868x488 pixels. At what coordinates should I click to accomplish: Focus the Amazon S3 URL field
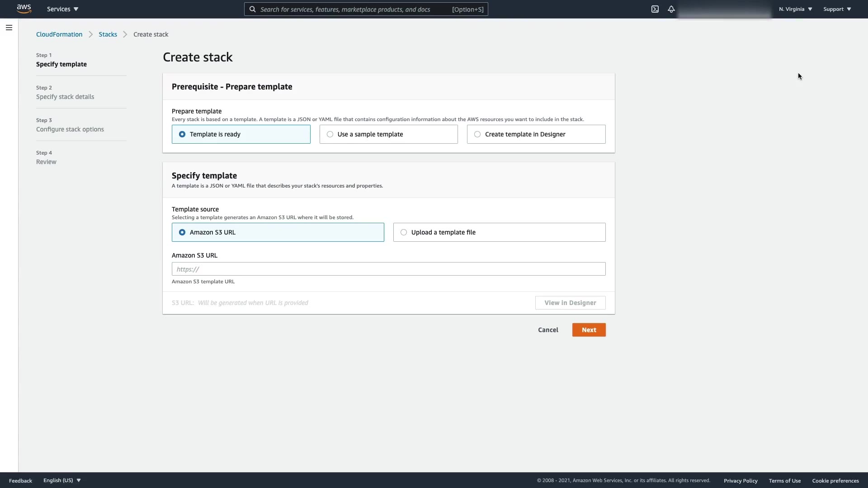point(388,269)
